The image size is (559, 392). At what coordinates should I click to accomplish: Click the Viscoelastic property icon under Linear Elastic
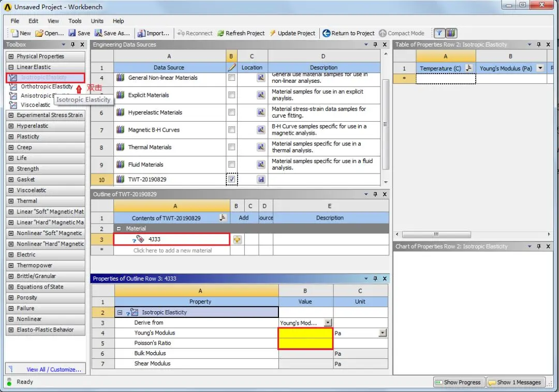pos(13,105)
